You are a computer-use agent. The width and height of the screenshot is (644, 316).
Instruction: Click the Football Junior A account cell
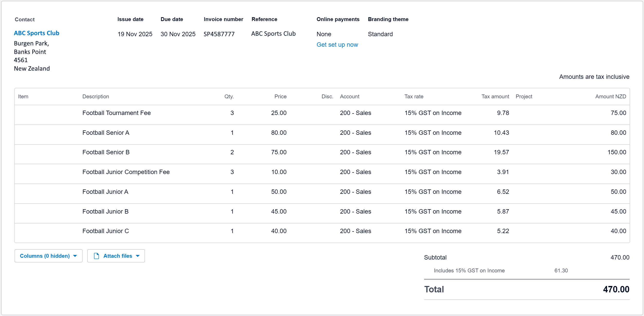355,192
